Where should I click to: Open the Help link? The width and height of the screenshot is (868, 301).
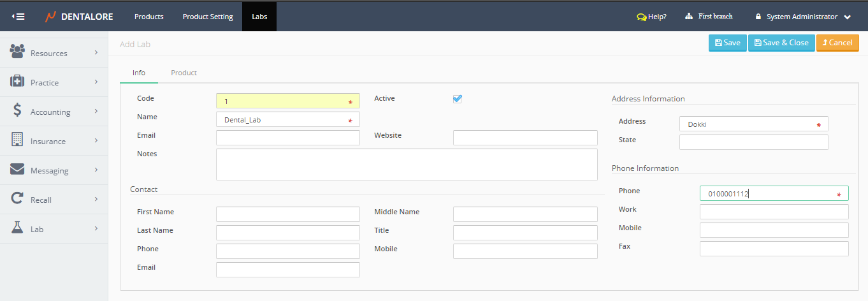(651, 17)
